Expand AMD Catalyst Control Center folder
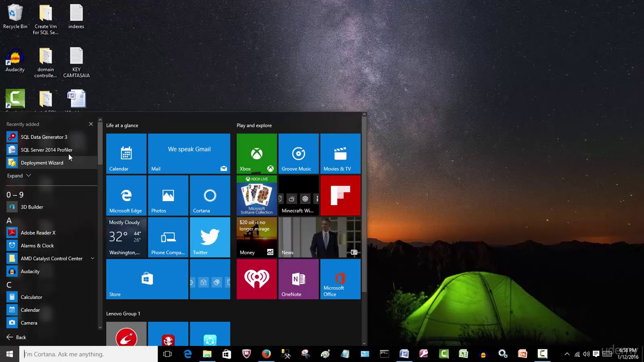This screenshot has width=644, height=362. click(92, 258)
